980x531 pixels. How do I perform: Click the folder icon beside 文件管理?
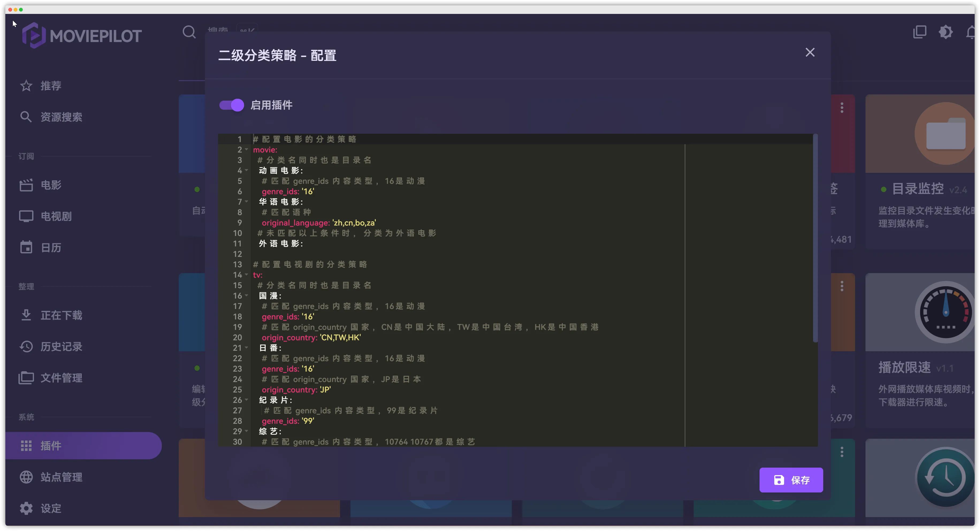[26, 378]
